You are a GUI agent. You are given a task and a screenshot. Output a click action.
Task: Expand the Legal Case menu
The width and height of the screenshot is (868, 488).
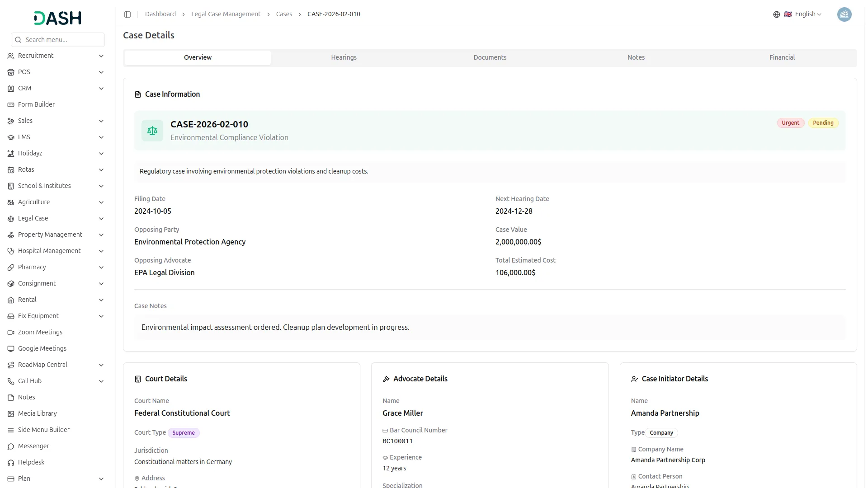[x=33, y=218]
